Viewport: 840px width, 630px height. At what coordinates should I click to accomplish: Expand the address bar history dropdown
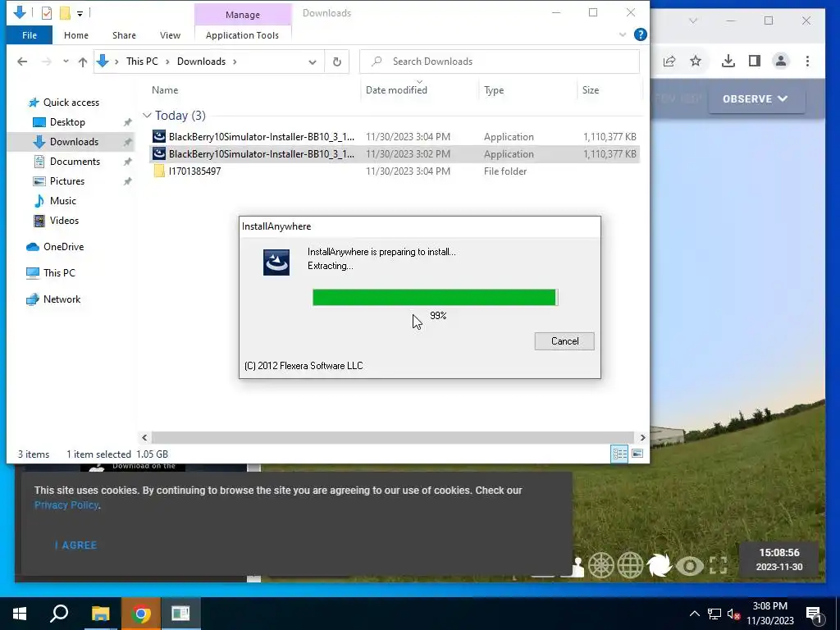313,62
